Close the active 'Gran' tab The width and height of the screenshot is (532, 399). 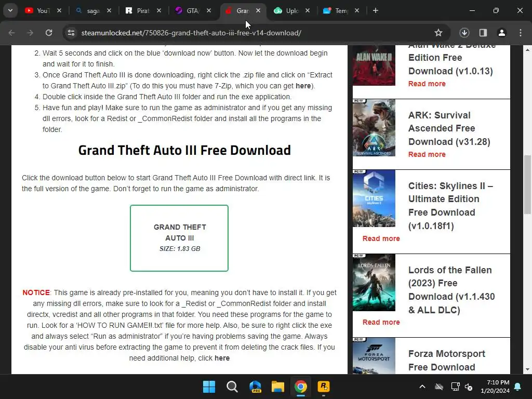[258, 10]
